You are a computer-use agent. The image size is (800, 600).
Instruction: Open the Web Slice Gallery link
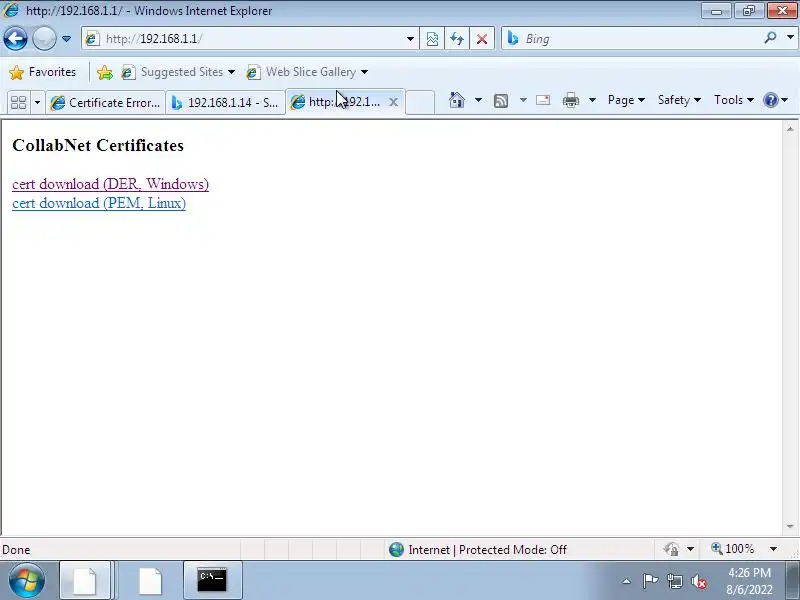point(307,72)
